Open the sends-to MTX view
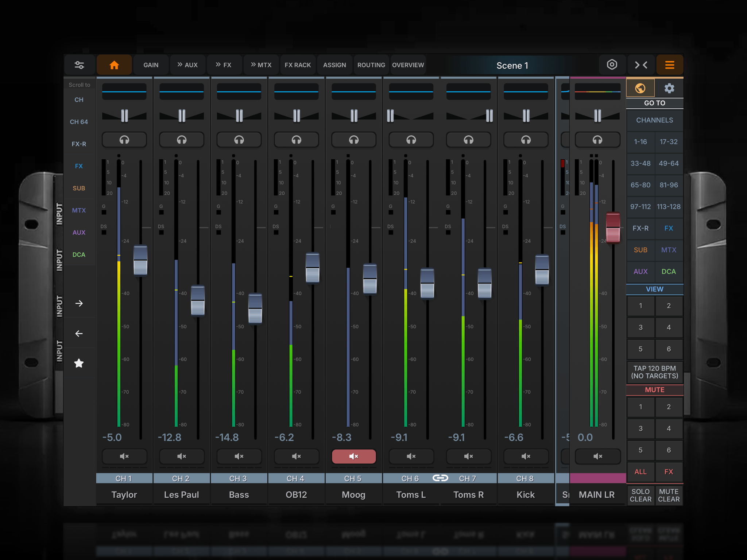This screenshot has height=560, width=747. [x=261, y=65]
